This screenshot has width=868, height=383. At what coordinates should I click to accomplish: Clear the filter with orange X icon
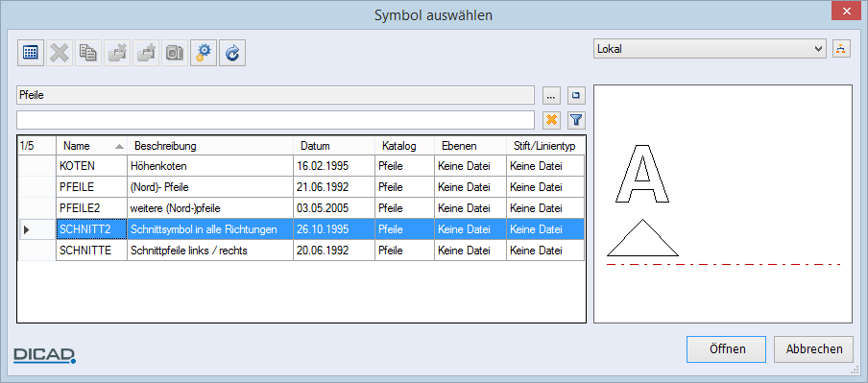[x=551, y=120]
